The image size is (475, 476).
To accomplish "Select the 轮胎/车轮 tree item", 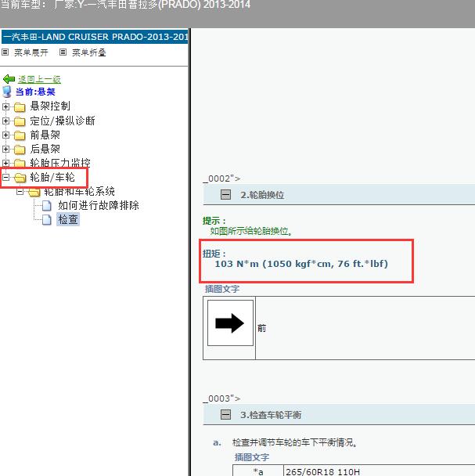I will pos(52,177).
